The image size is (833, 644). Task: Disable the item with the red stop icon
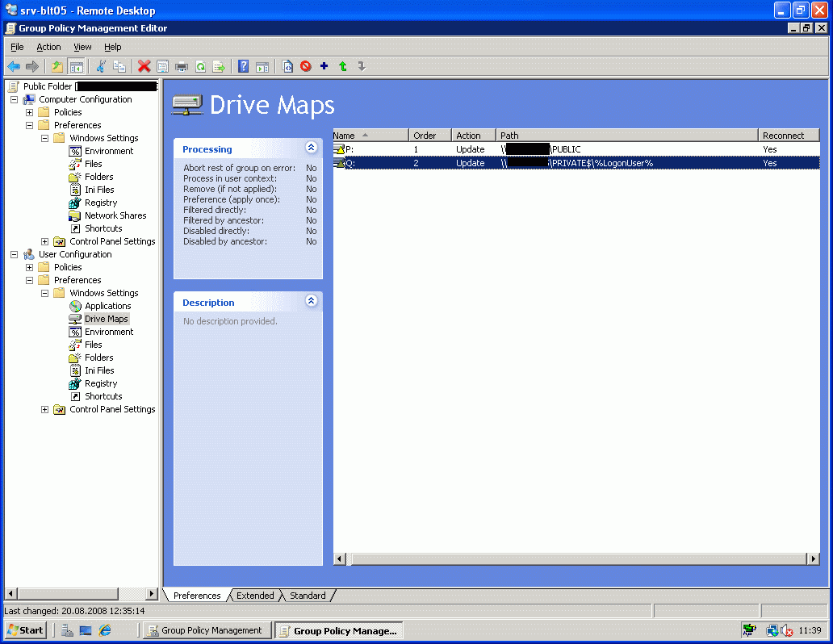pos(305,66)
